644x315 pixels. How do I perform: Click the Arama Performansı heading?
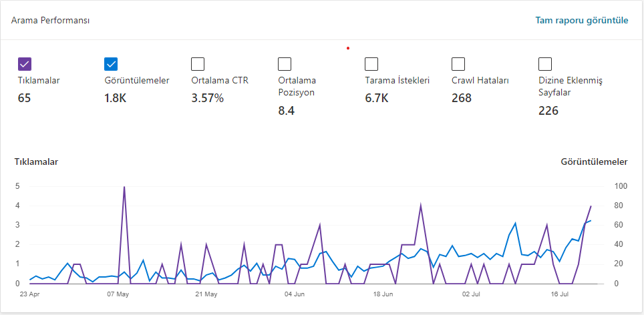pyautogui.click(x=51, y=20)
